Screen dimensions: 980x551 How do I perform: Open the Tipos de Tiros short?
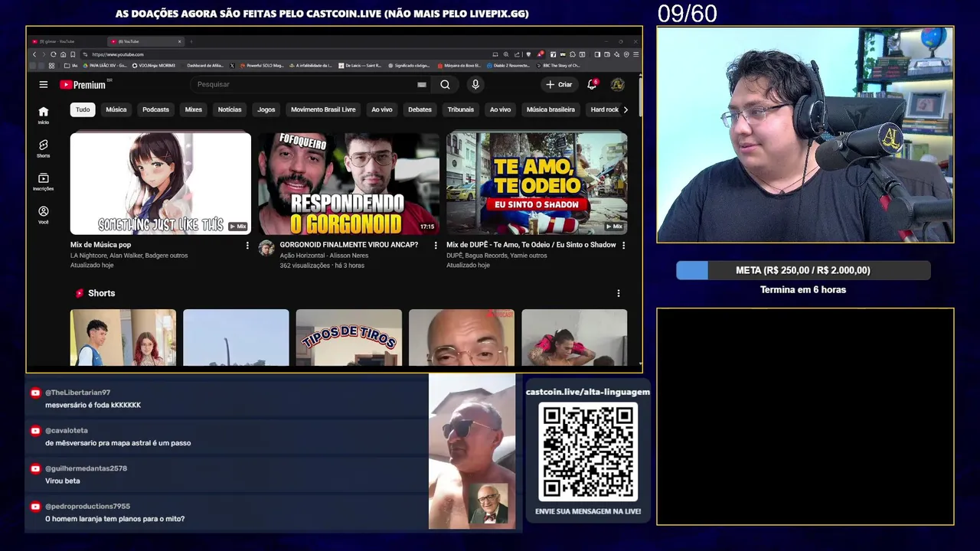click(349, 337)
